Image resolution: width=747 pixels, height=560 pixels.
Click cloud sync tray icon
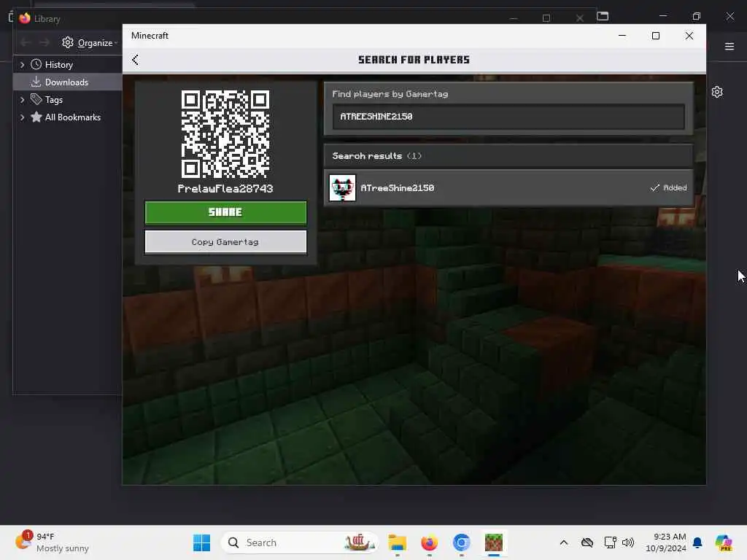coord(587,542)
